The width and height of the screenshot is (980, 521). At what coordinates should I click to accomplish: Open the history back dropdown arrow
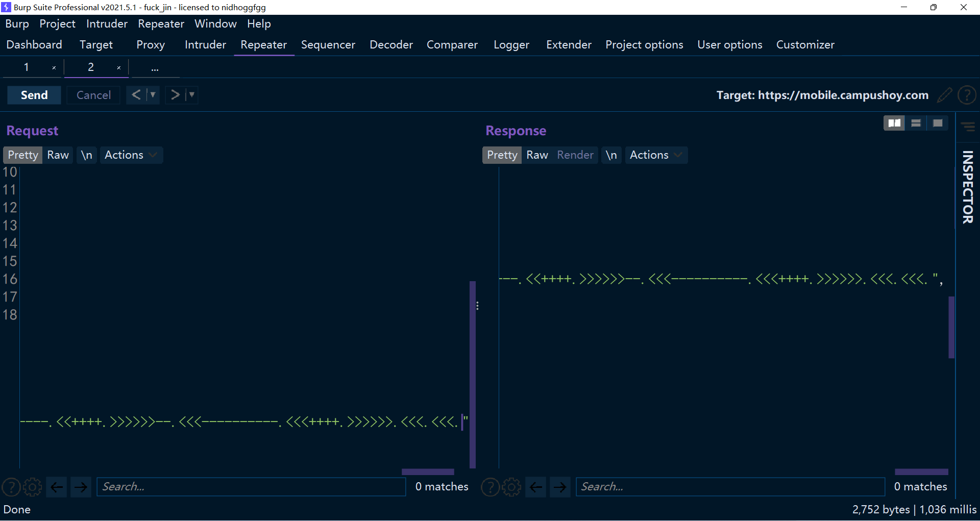pyautogui.click(x=153, y=95)
